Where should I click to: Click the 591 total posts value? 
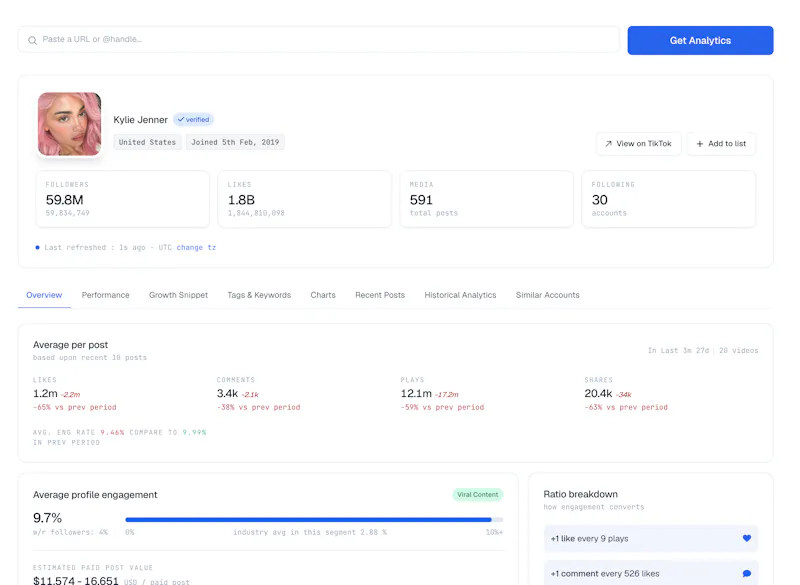(x=421, y=200)
